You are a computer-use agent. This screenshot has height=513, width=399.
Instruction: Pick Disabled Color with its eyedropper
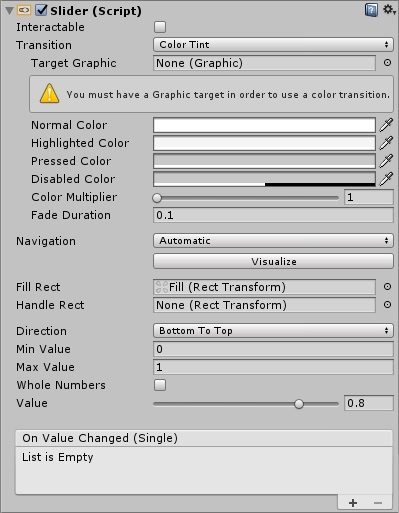click(386, 179)
